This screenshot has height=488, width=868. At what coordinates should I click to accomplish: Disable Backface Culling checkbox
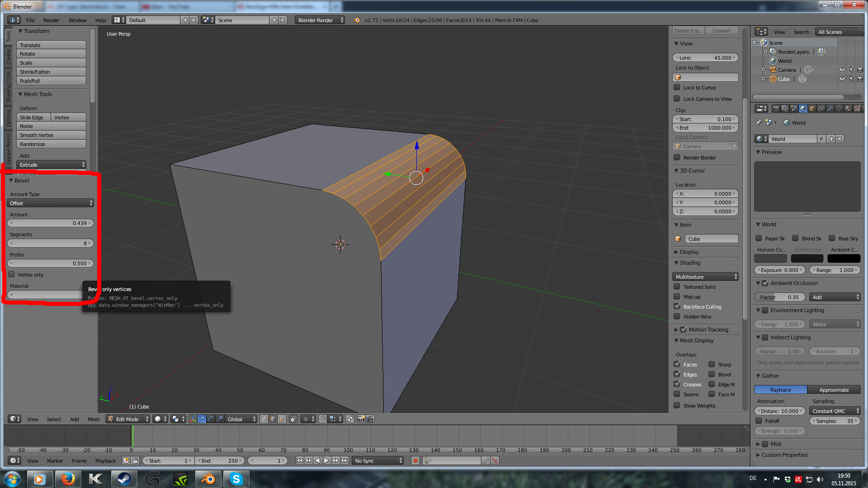click(677, 307)
